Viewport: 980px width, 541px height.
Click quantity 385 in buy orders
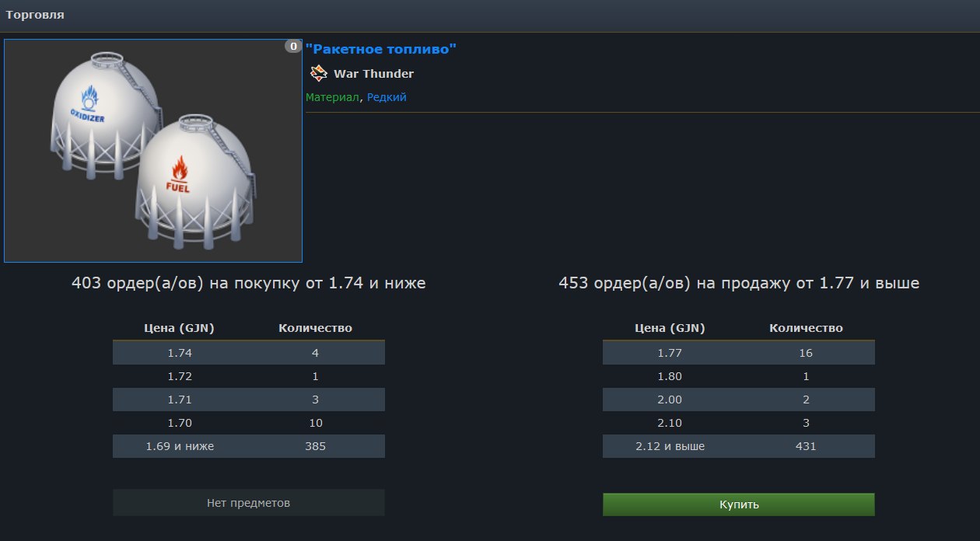(316, 446)
